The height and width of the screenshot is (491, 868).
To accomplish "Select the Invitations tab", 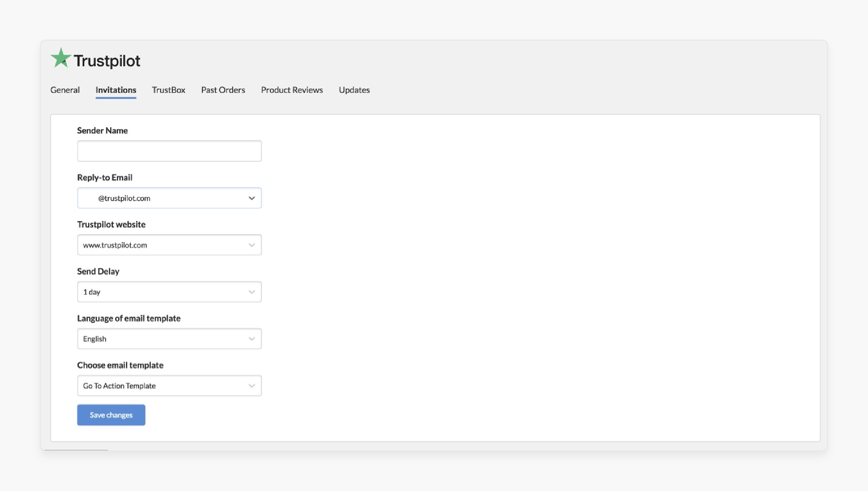I will coord(116,90).
